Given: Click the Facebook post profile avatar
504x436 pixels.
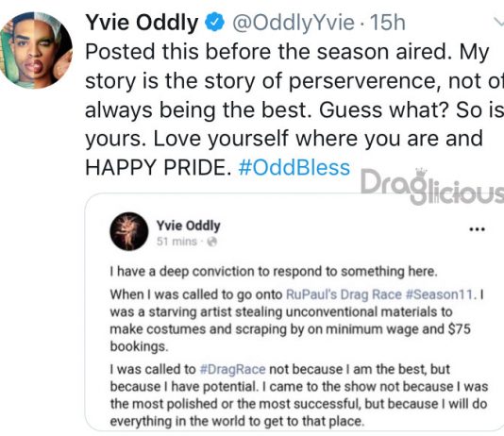Looking at the screenshot, I should click(x=129, y=231).
